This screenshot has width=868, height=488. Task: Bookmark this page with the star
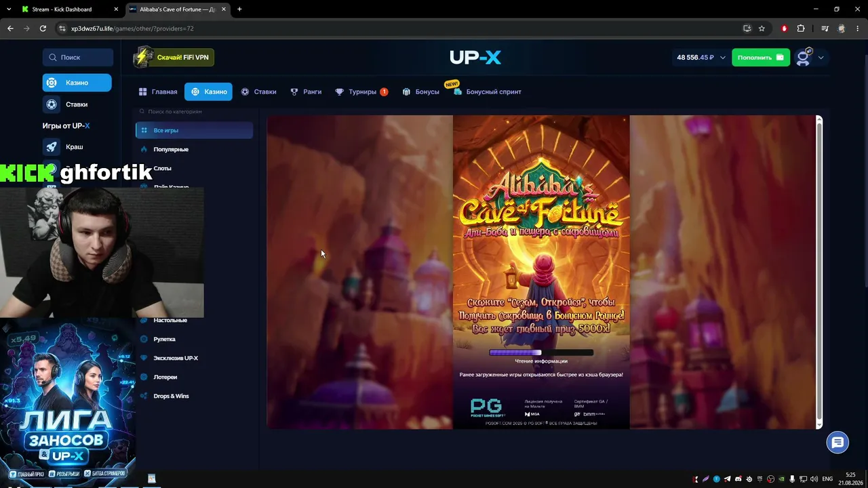coord(762,28)
